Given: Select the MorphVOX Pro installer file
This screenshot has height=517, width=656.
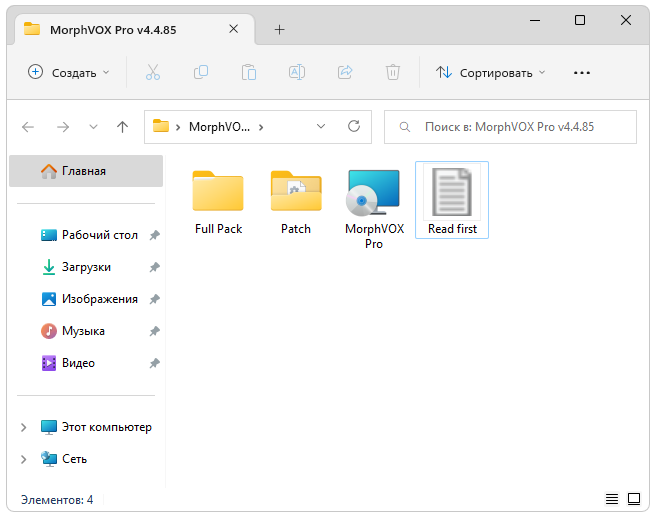Looking at the screenshot, I should click(374, 209).
